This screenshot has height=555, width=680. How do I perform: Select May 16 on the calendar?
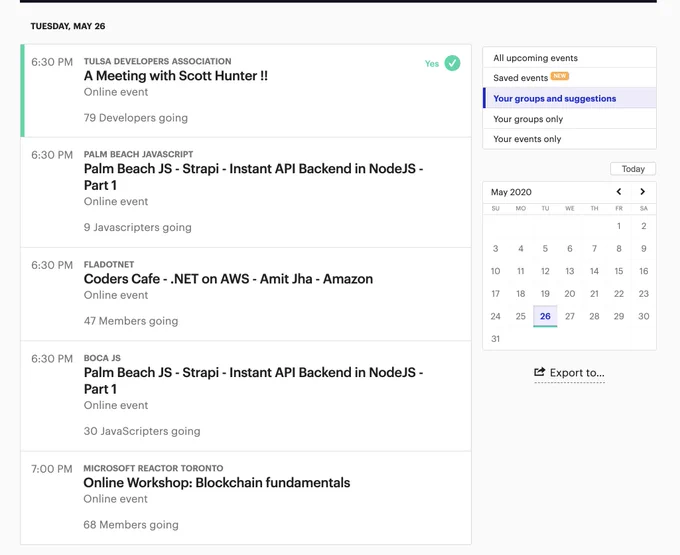pos(644,271)
